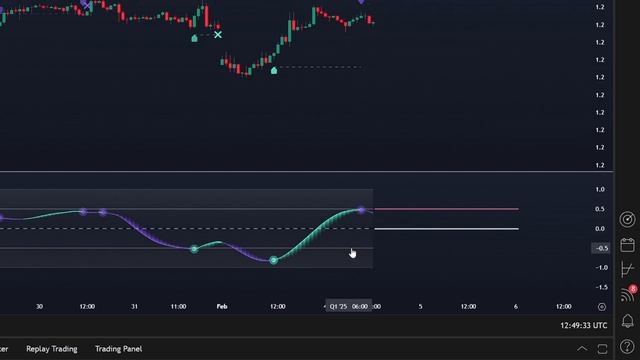Open time axis settings gear icon

tap(602, 307)
